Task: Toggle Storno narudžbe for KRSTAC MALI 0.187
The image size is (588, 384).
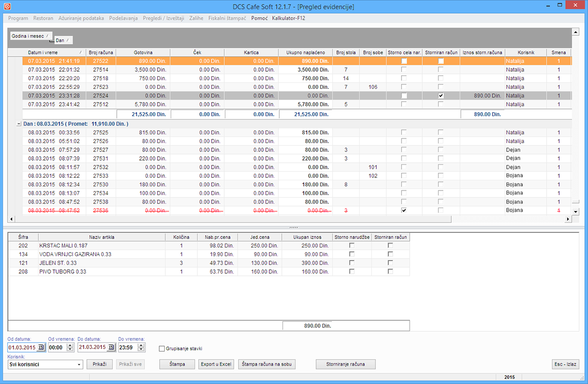Action: click(x=352, y=246)
